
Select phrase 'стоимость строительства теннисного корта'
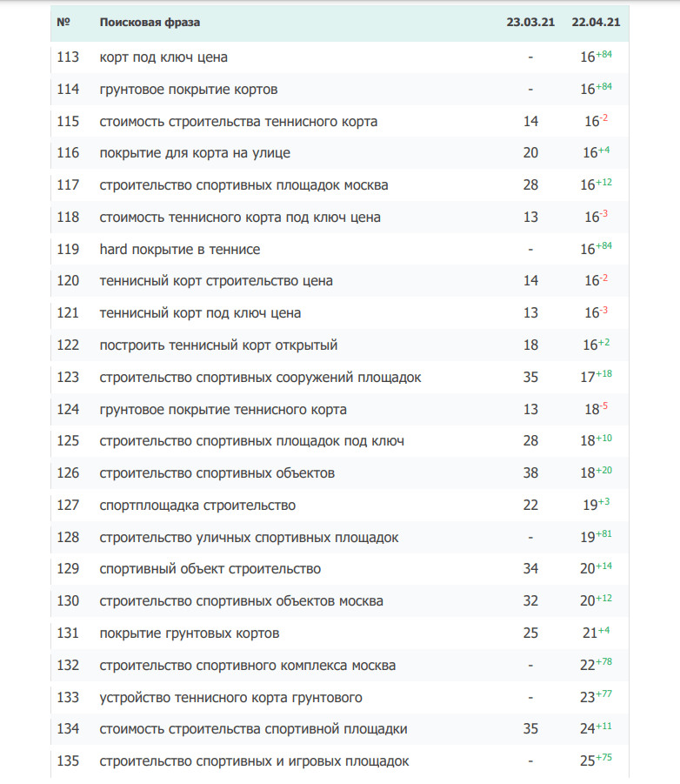(x=238, y=122)
